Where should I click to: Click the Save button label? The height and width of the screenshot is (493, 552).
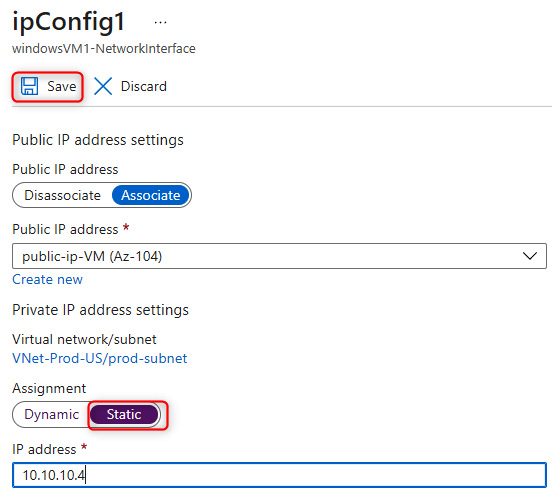(x=62, y=87)
